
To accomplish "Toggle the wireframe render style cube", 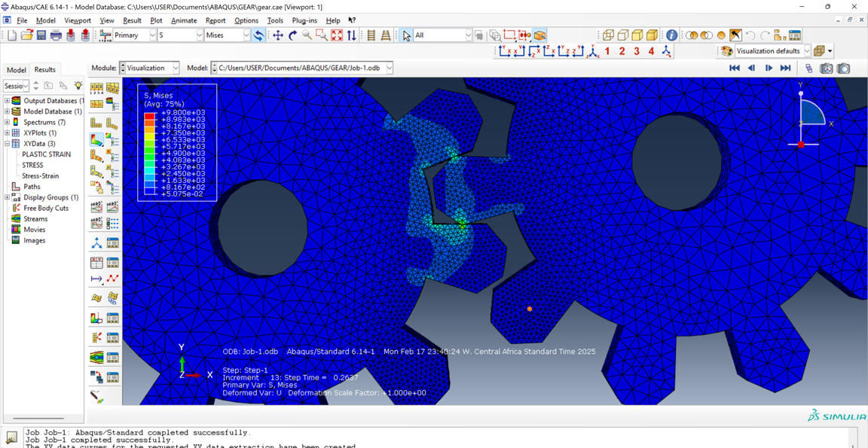I will point(608,35).
